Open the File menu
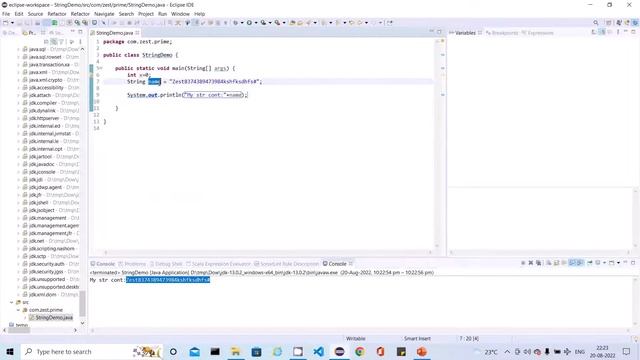Screen dimensions: 640x360 point(6,14)
